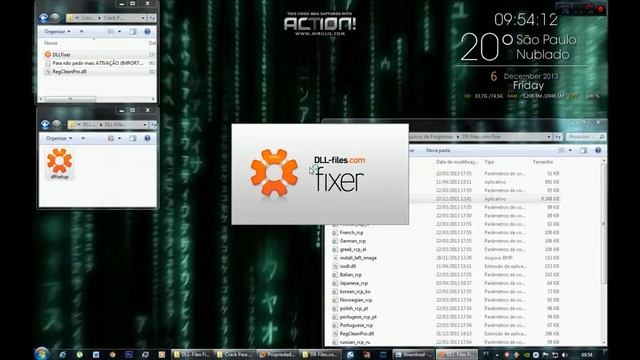Toggle preview pane in the DLL-Files.com Fixer folder window
640x360 pixels.
[584, 150]
